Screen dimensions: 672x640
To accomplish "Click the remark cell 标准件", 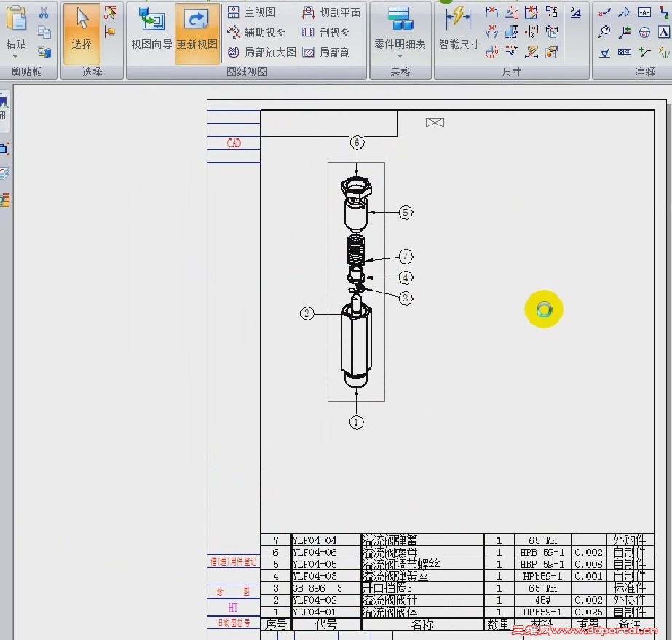I will (630, 588).
